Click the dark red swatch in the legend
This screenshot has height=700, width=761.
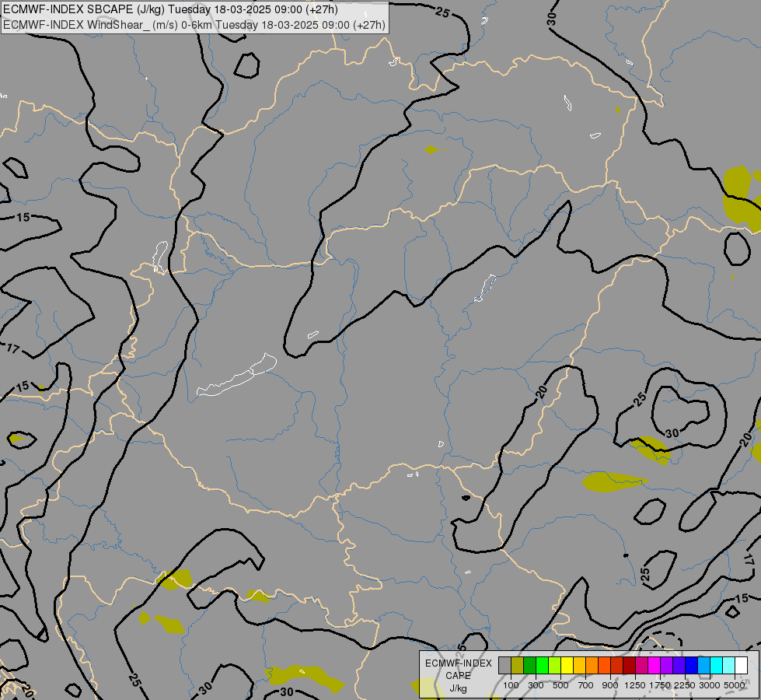point(629,666)
